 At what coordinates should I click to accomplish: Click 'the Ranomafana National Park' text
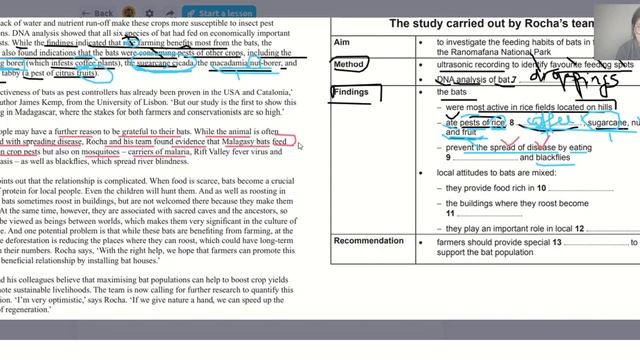494,52
